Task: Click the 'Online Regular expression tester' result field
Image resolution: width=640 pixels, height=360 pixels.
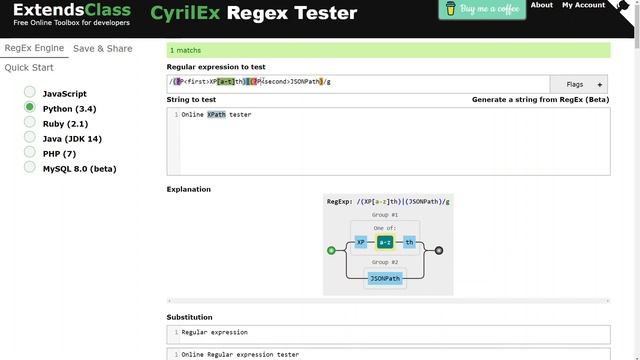Action: [389, 354]
